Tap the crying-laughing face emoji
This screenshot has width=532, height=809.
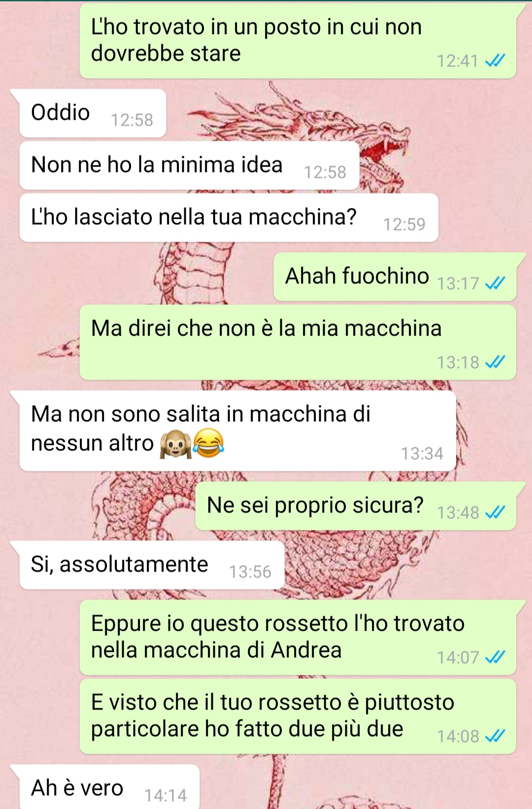(x=208, y=443)
